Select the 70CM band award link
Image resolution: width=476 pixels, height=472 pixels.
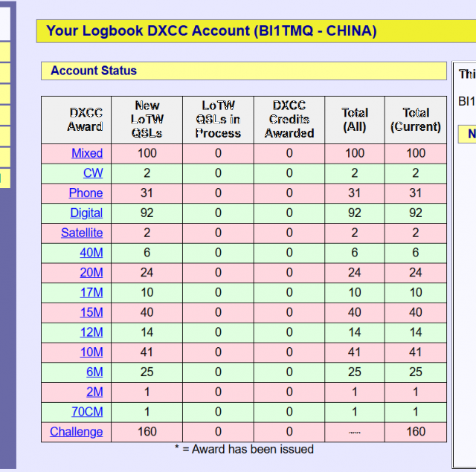(87, 412)
